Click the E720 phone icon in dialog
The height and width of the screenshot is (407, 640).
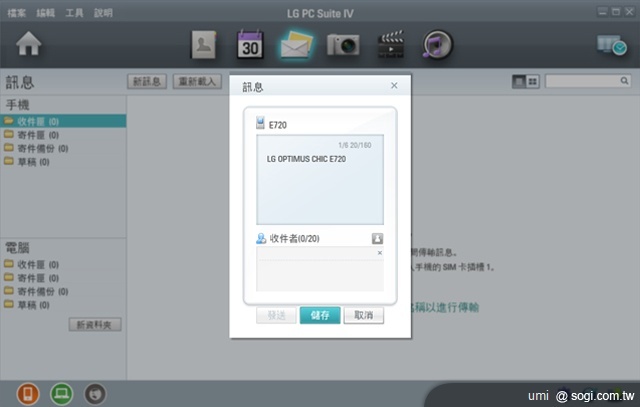260,123
